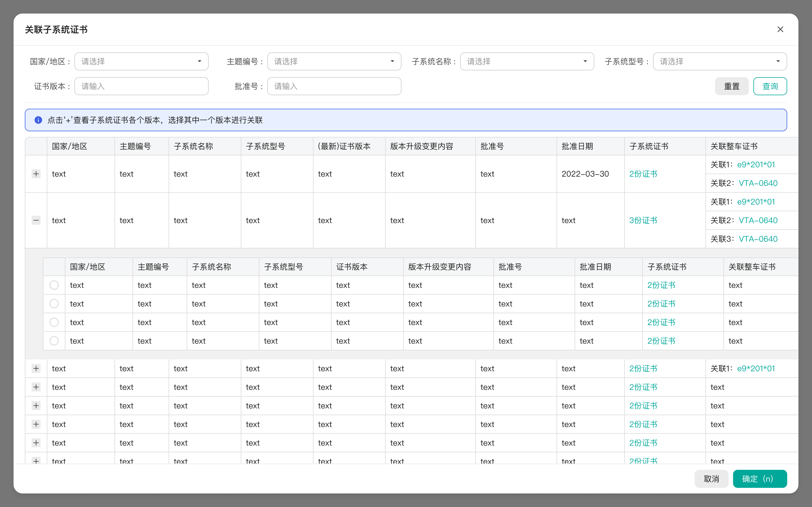Open the 2份证书 link in first row
Image resolution: width=812 pixels, height=507 pixels.
pyautogui.click(x=643, y=174)
